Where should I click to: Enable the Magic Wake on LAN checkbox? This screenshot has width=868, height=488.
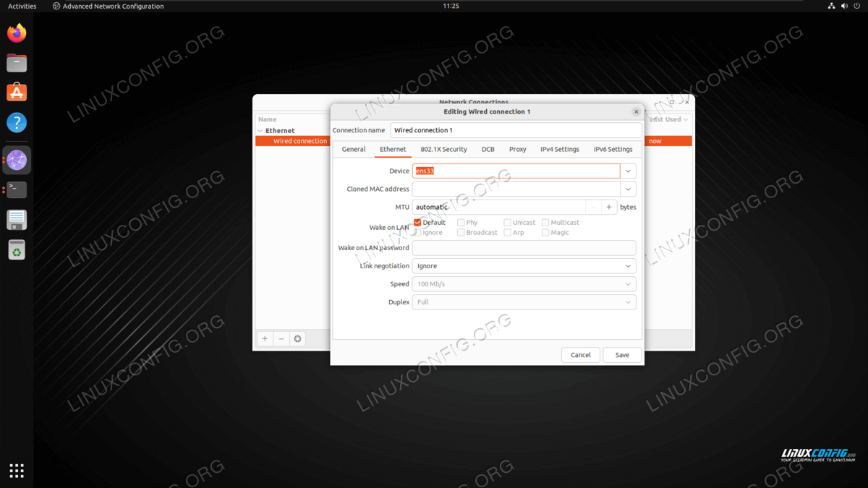(x=545, y=233)
